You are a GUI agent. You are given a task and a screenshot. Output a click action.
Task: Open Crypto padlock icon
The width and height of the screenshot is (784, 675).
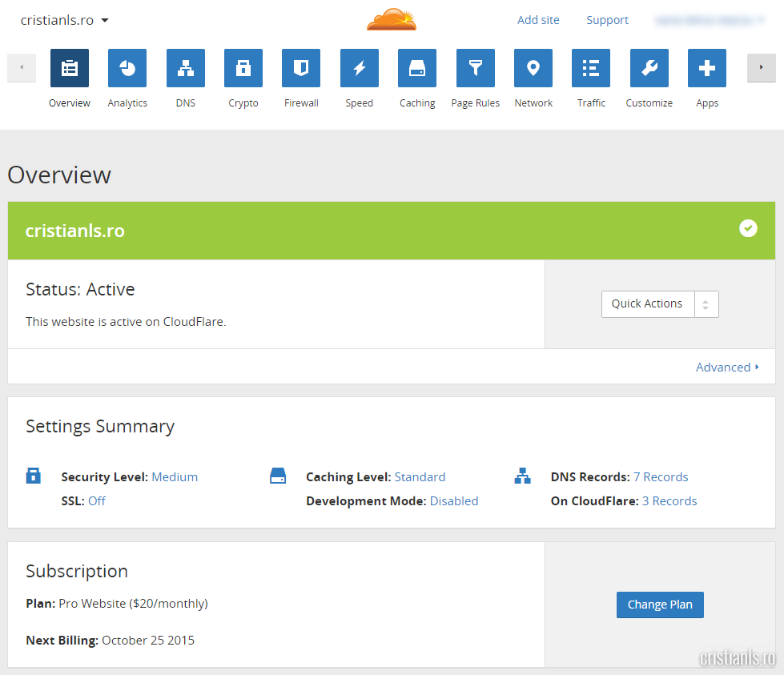coord(243,69)
